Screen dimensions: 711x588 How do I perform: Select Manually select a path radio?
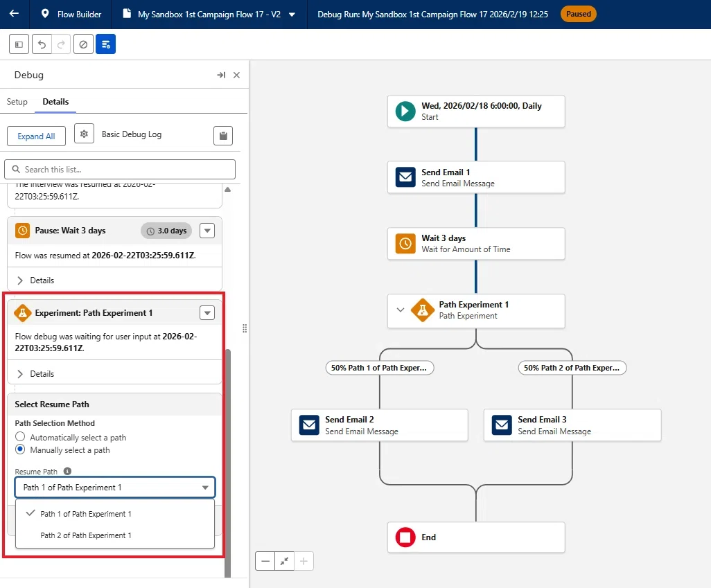[20, 449]
